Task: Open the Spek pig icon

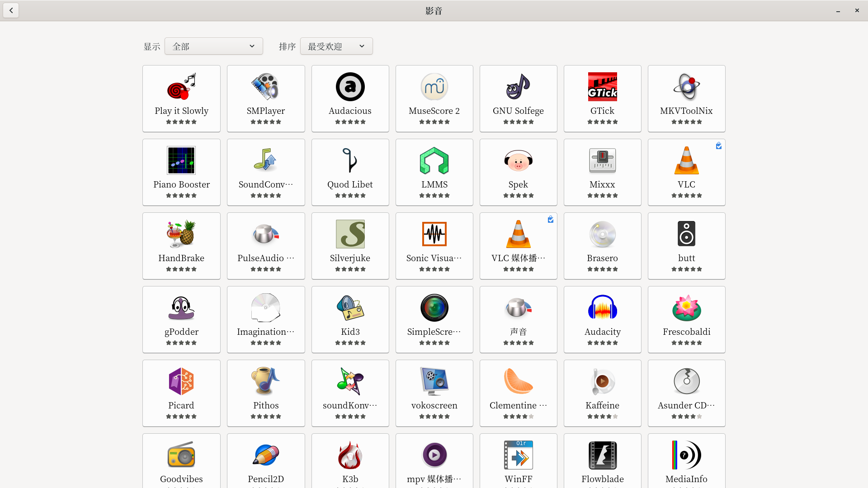Action: click(519, 160)
